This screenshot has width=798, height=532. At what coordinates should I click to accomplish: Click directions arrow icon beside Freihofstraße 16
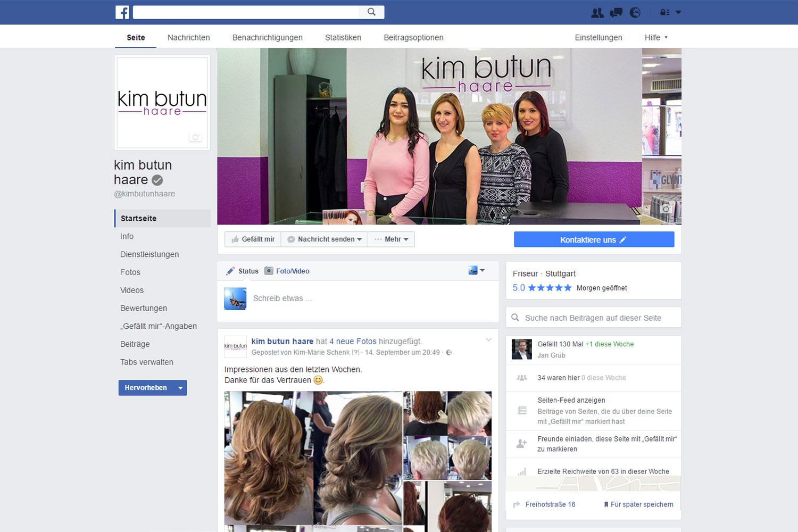tap(516, 504)
